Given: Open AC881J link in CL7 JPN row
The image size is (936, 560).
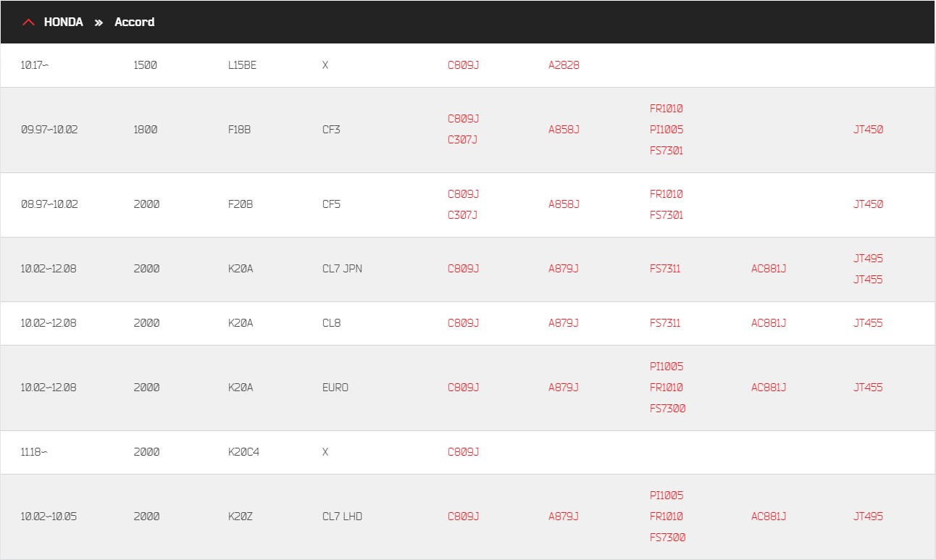Looking at the screenshot, I should pyautogui.click(x=769, y=269).
